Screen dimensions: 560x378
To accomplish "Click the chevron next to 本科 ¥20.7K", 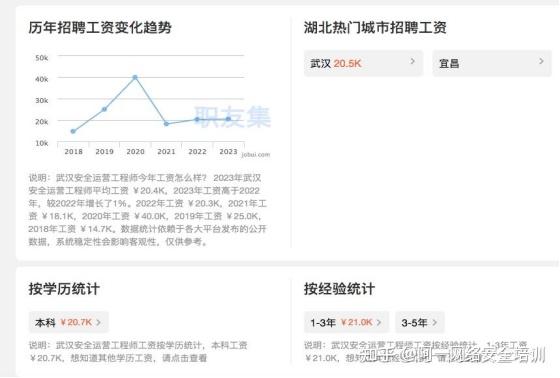I will (x=99, y=322).
